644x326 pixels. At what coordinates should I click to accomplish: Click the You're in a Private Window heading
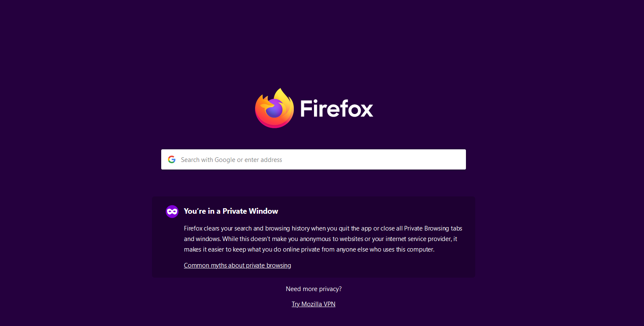(x=231, y=211)
